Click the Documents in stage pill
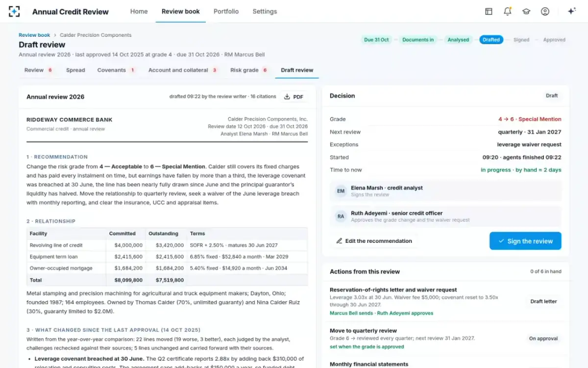 (418, 40)
